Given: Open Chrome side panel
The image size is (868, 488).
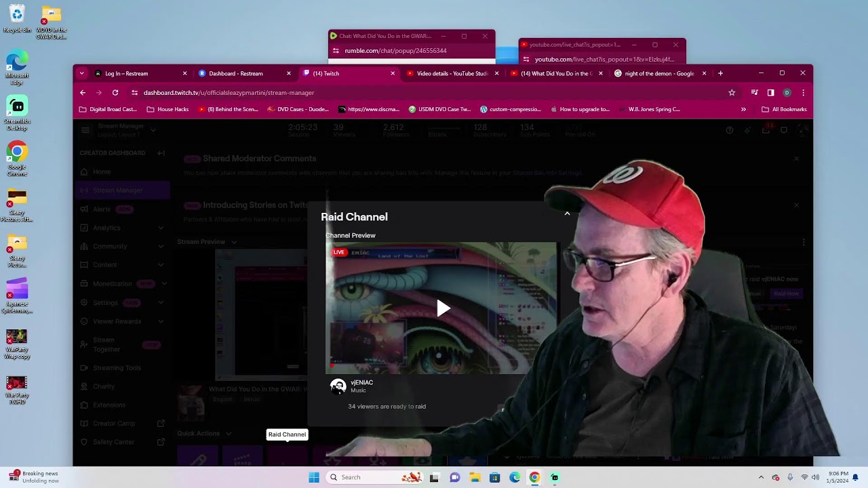Looking at the screenshot, I should [770, 92].
